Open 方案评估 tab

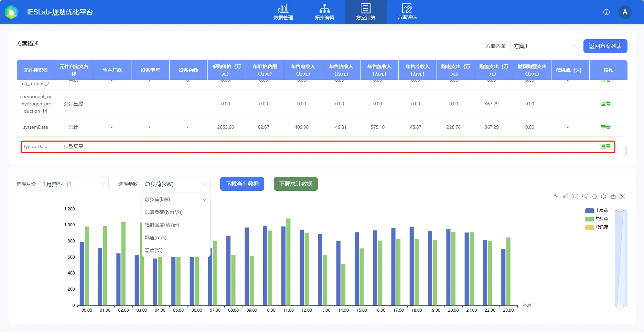click(x=407, y=12)
